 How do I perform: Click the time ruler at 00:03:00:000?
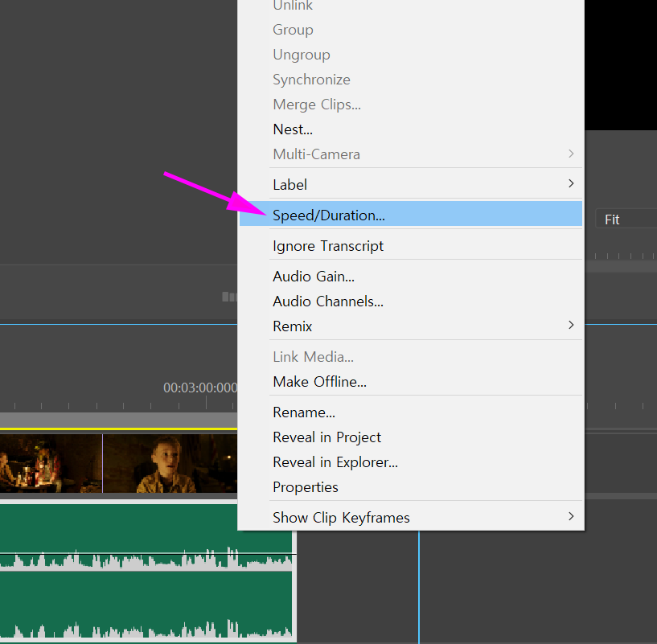tap(200, 388)
